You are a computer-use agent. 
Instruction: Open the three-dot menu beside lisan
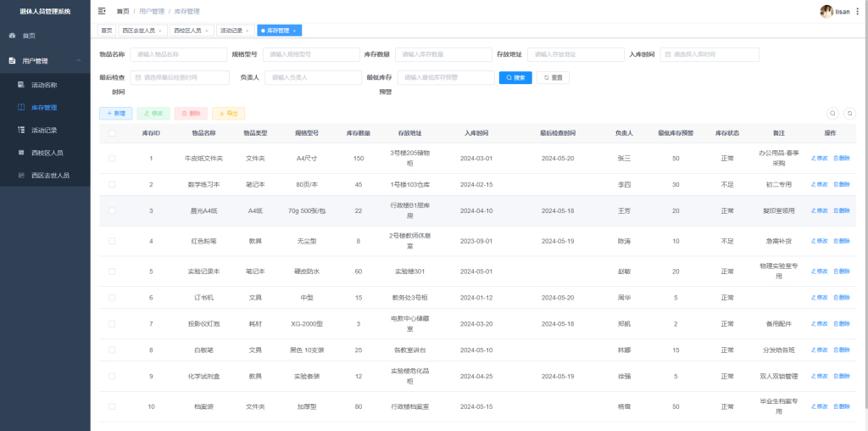coord(857,11)
